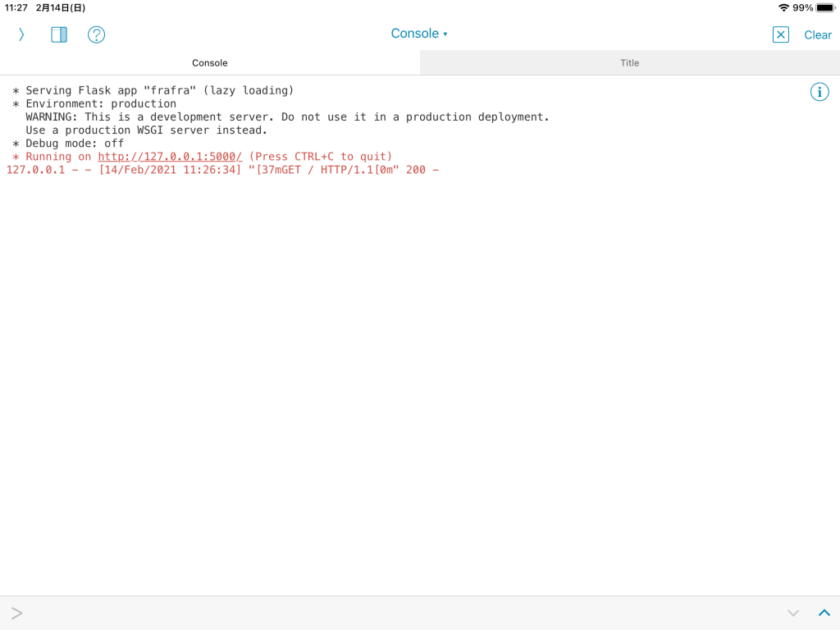Clear the console output

click(x=817, y=34)
